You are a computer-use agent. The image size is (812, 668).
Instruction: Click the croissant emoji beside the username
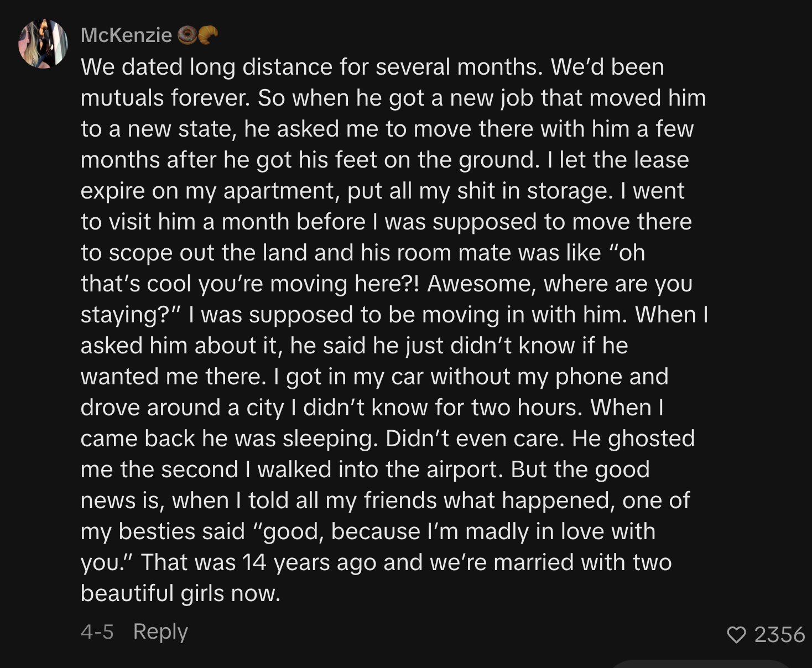point(207,35)
